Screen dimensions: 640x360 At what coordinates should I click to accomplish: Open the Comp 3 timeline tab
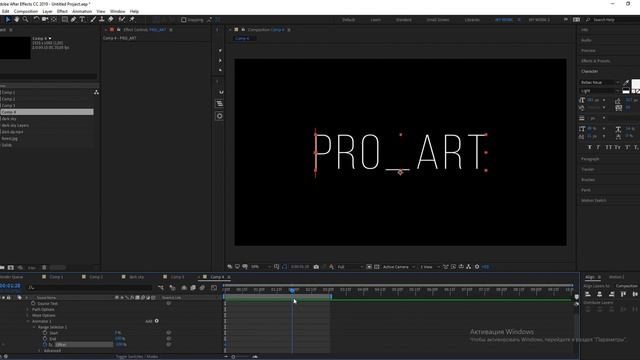click(x=177, y=277)
